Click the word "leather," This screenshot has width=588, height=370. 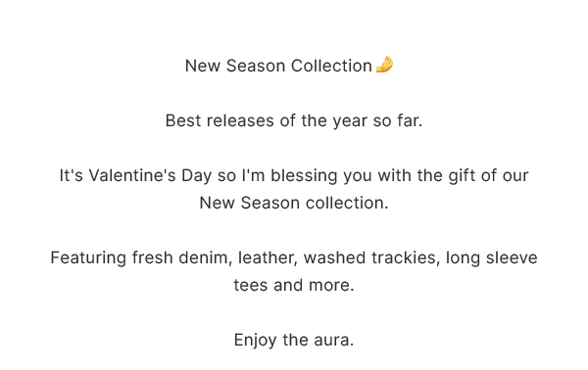[268, 258]
